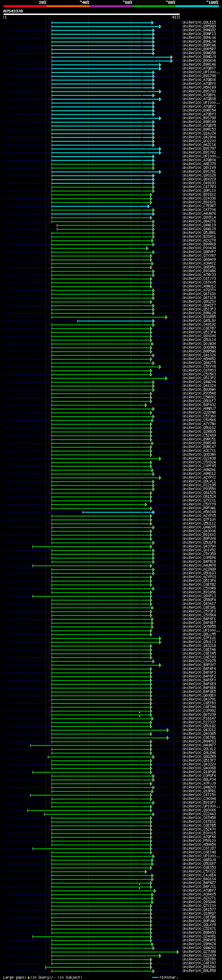Click the UniRef100_B9N128 hit name
Viewport: 222px width, 980px height.
tap(199, 313)
